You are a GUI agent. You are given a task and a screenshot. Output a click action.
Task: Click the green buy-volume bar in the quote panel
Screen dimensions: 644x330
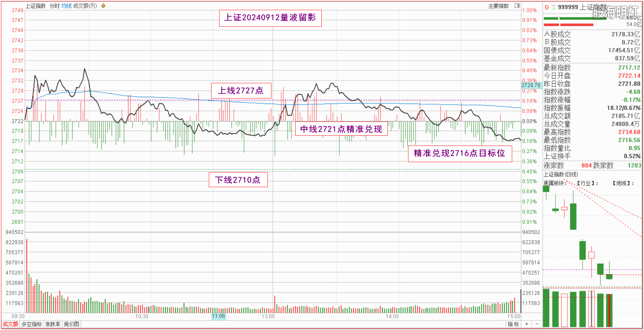point(575,18)
